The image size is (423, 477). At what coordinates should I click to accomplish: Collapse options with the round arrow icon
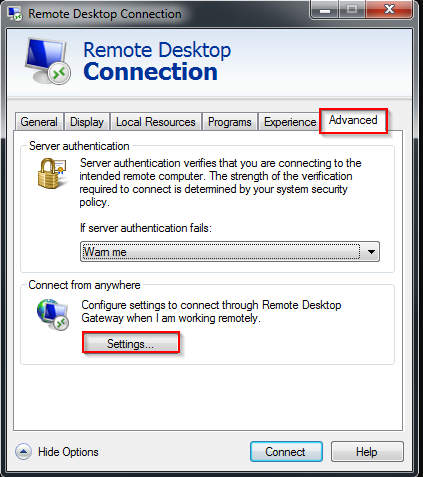pyautogui.click(x=23, y=452)
